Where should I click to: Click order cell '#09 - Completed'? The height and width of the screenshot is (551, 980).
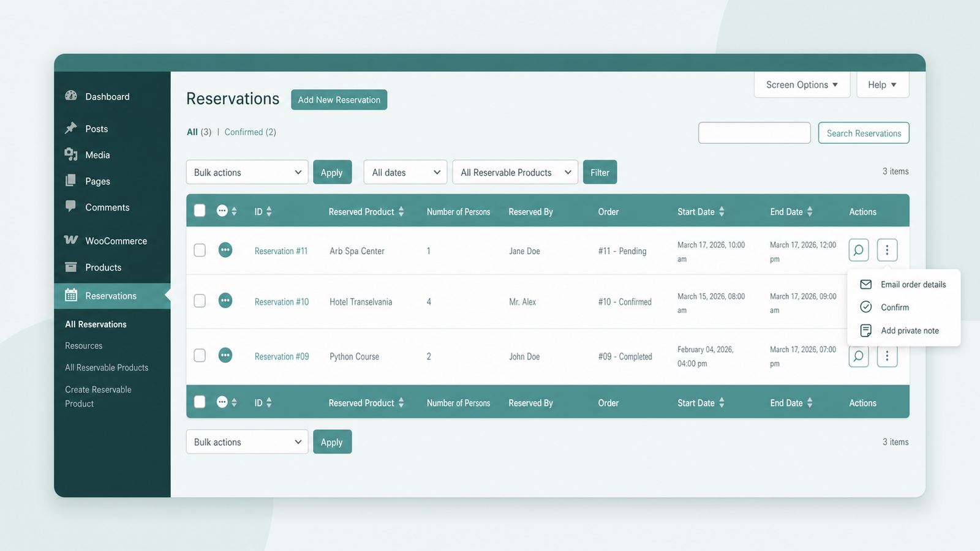click(x=625, y=356)
